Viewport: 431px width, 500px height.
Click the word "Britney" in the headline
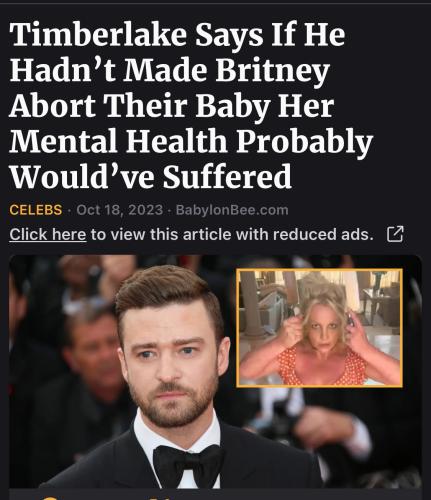tap(273, 71)
